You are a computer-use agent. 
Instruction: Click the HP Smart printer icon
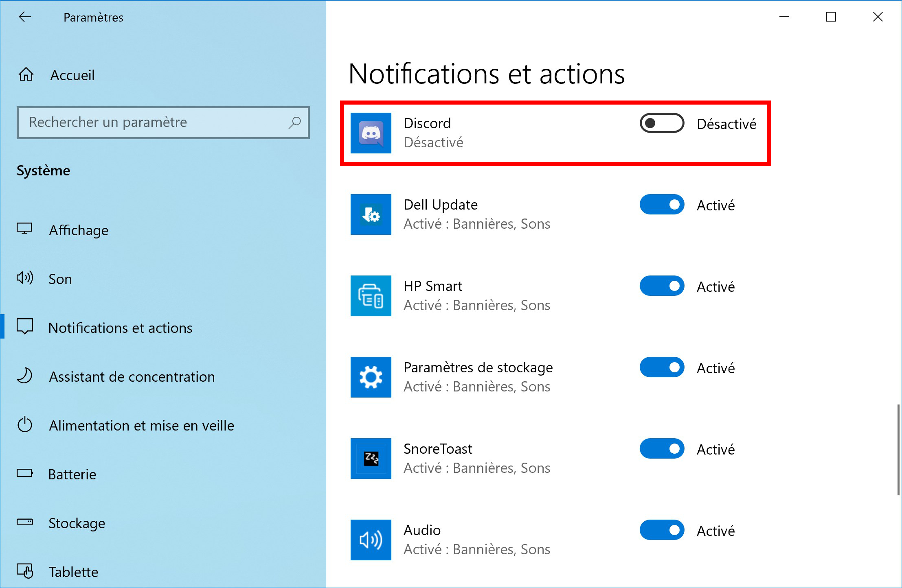pyautogui.click(x=371, y=296)
